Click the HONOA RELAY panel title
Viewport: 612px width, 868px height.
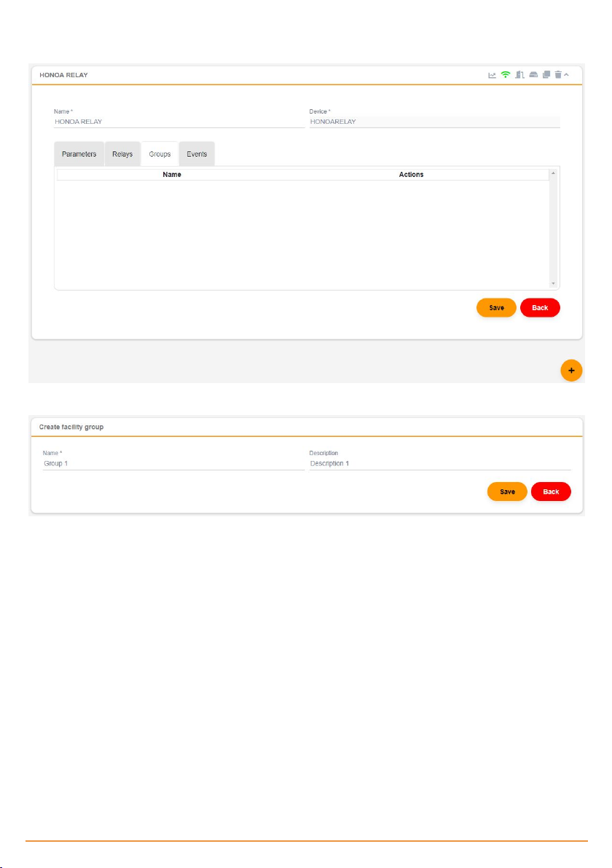coord(63,75)
